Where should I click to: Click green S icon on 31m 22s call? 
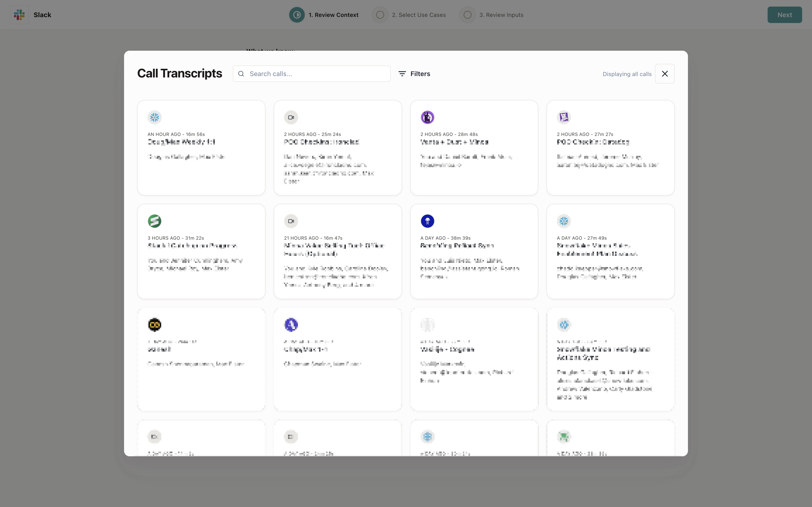[x=154, y=221]
